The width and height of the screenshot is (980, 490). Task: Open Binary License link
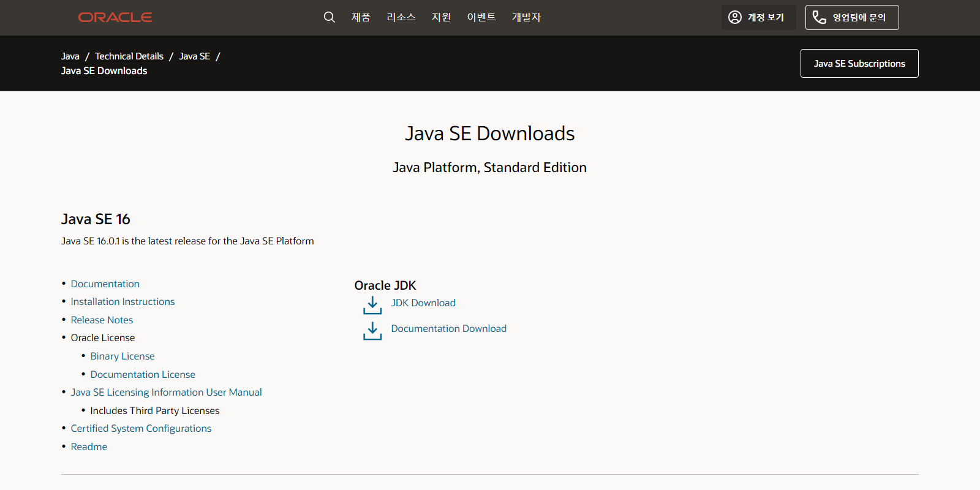point(123,356)
